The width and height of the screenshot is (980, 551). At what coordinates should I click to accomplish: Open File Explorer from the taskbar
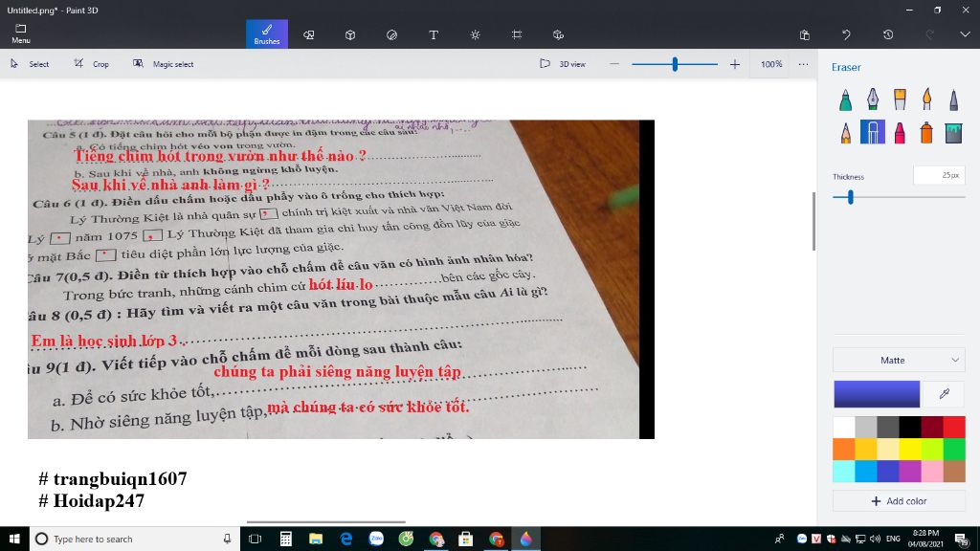tap(316, 539)
